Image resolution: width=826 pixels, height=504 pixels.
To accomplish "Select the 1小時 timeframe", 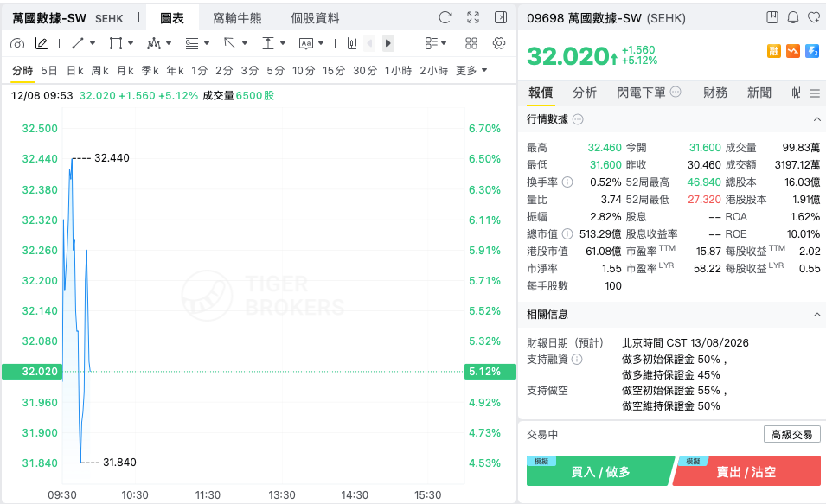I will [398, 71].
